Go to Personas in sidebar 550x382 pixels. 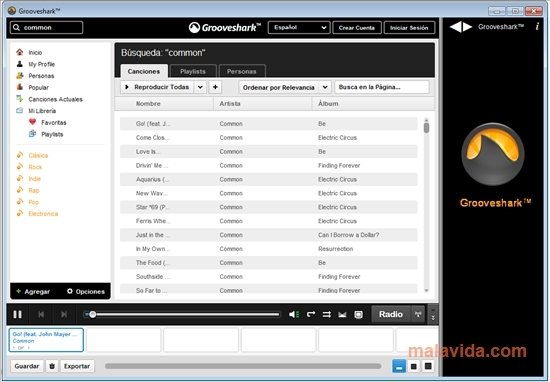coord(41,76)
